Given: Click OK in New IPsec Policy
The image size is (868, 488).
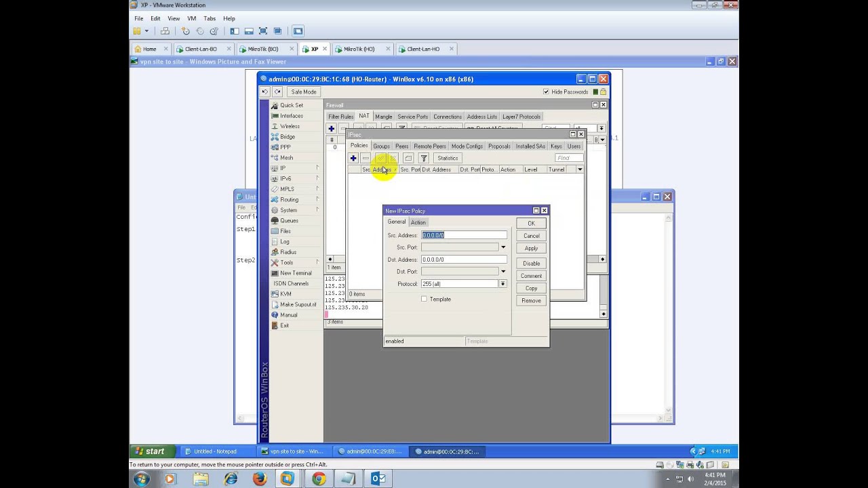Looking at the screenshot, I should click(531, 224).
